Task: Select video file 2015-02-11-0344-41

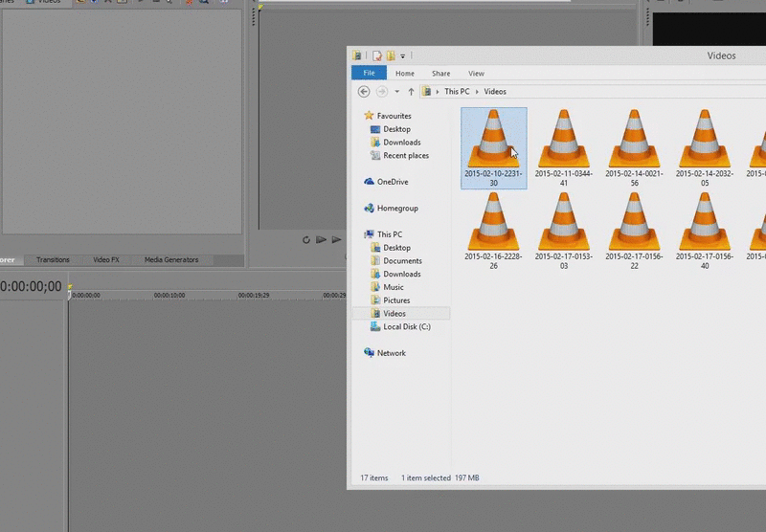Action: coord(564,148)
